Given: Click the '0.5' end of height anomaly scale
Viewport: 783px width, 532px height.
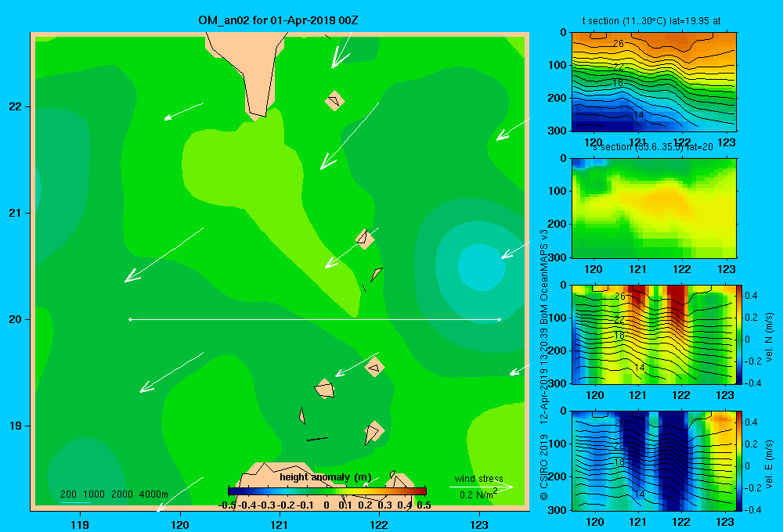Looking at the screenshot, I should tap(424, 505).
